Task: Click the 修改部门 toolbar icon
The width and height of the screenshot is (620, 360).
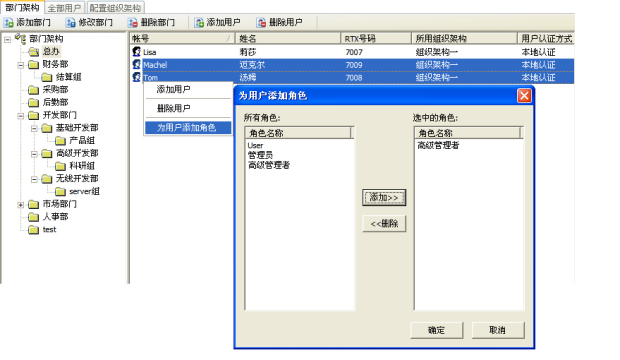Action: tap(70, 23)
